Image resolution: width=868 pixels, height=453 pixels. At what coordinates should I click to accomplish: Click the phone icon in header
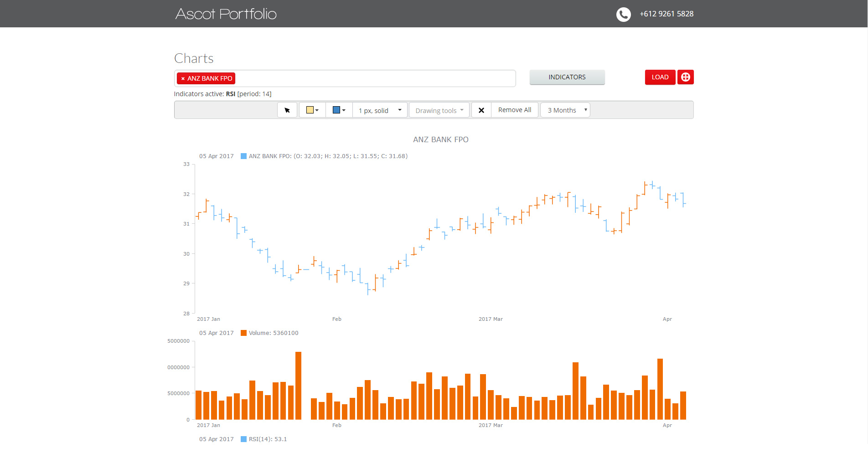pos(623,14)
